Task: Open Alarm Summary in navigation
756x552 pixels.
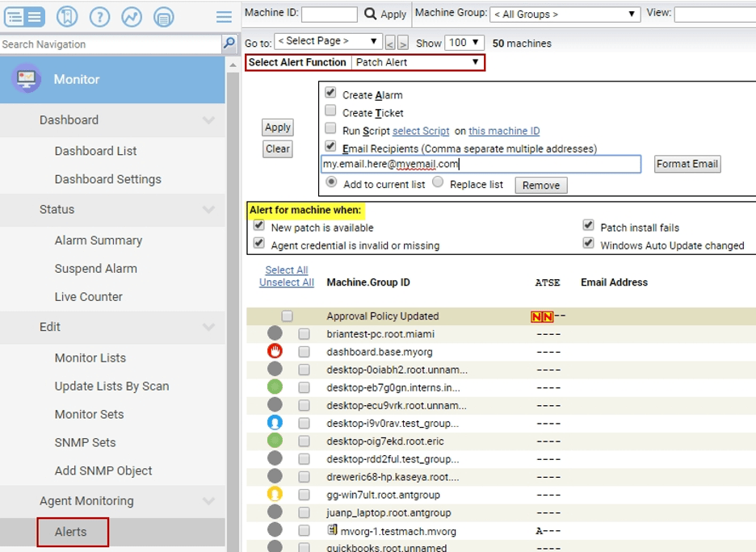Action: 99,240
